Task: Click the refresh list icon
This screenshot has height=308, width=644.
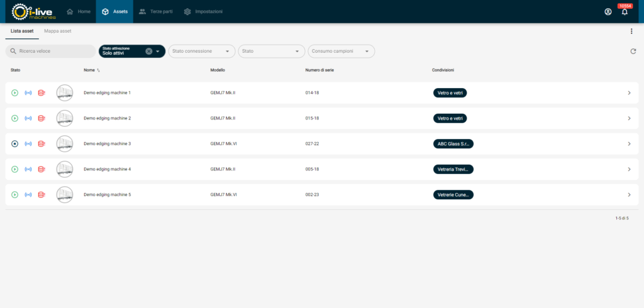Action: (633, 52)
